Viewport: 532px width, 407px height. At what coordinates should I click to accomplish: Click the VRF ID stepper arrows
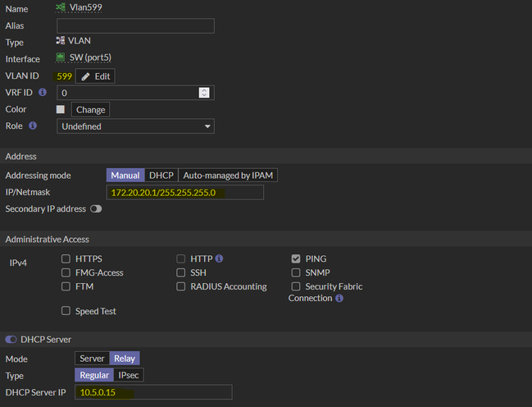click(204, 93)
